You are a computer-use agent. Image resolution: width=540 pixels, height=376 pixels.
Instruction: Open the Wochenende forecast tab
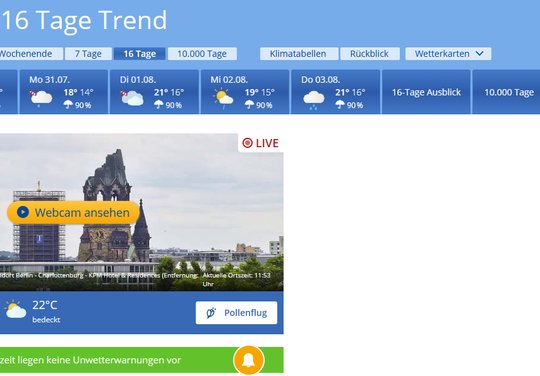(31, 54)
